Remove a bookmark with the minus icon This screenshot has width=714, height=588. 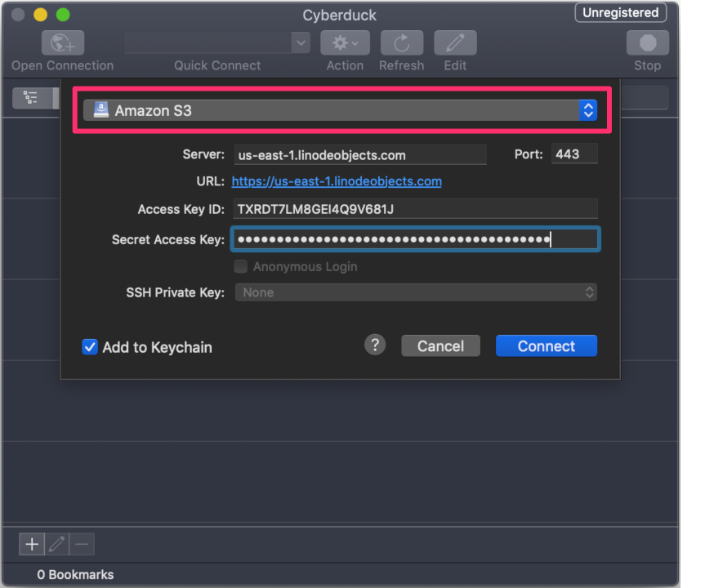(x=80, y=544)
